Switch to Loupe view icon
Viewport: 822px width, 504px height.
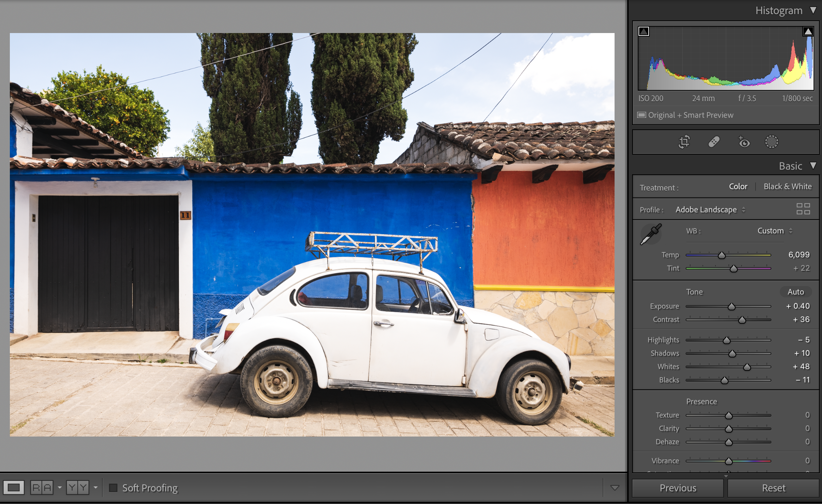[14, 487]
